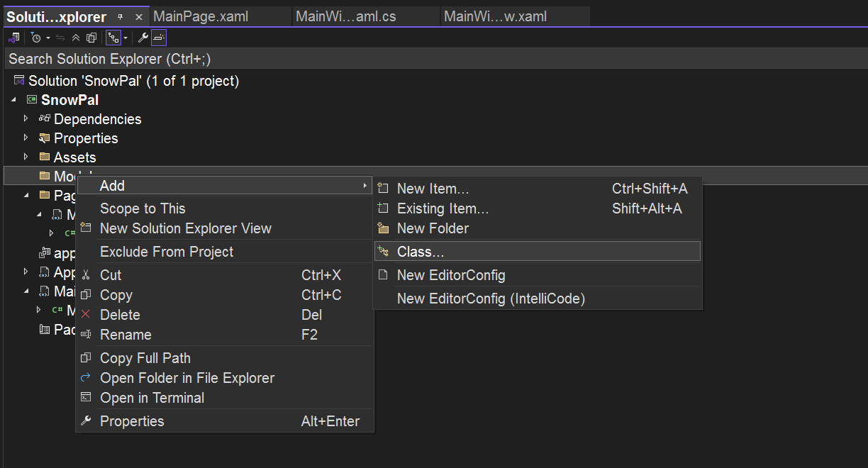Choose Copy Full Path
The width and height of the screenshot is (868, 468).
[225, 358]
